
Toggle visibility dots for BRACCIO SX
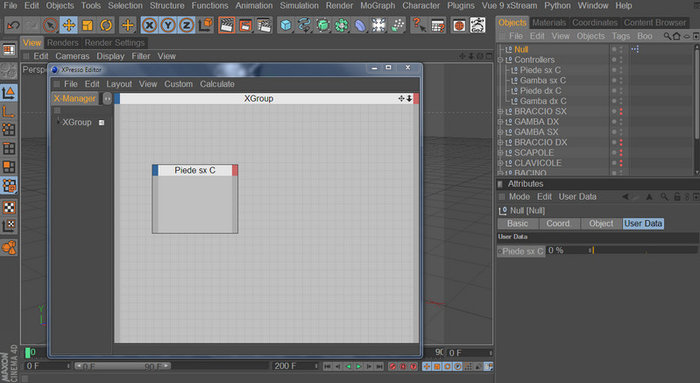click(x=621, y=112)
